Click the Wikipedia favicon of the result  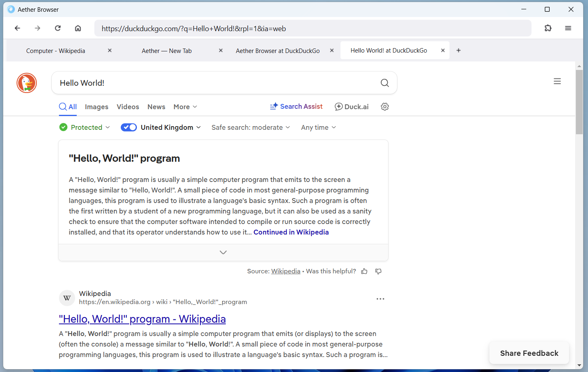pyautogui.click(x=67, y=298)
